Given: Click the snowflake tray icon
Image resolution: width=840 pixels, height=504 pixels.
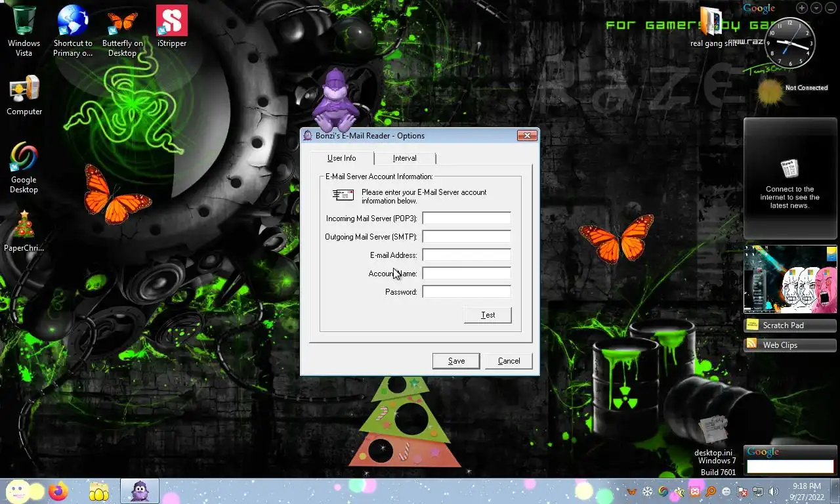Looking at the screenshot, I should tap(648, 492).
